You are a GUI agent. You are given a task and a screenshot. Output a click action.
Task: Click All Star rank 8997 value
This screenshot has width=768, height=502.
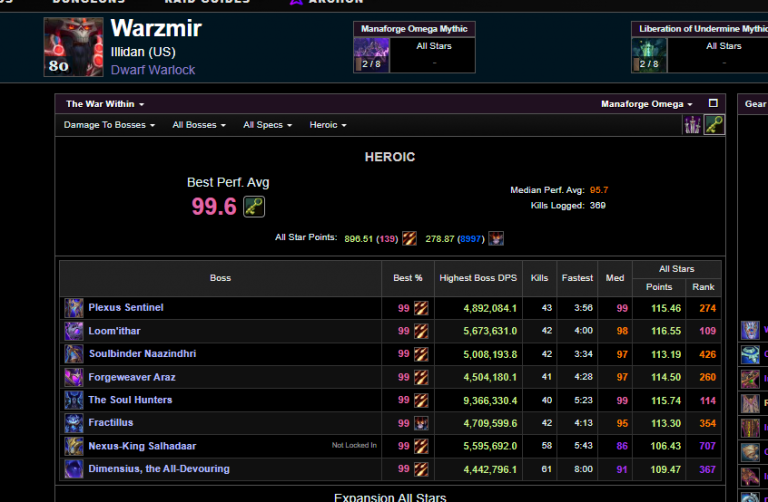point(470,239)
